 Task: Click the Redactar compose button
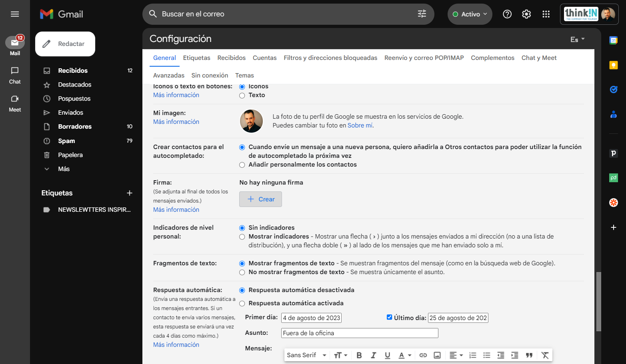[65, 44]
